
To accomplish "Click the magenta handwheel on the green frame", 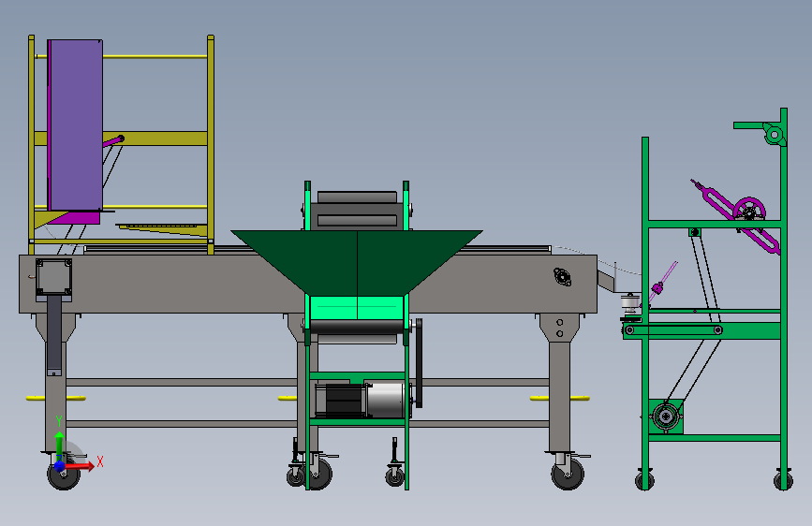I will [749, 212].
